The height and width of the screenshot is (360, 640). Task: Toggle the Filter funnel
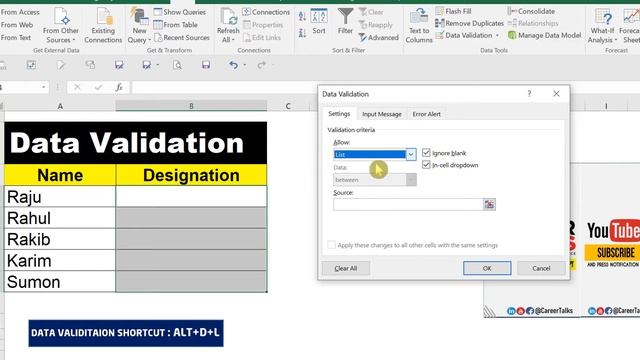tap(345, 21)
